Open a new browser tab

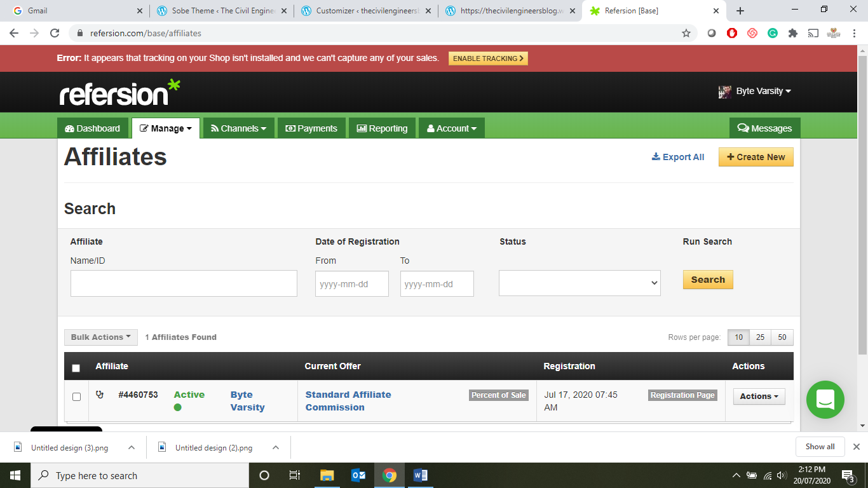coord(740,11)
